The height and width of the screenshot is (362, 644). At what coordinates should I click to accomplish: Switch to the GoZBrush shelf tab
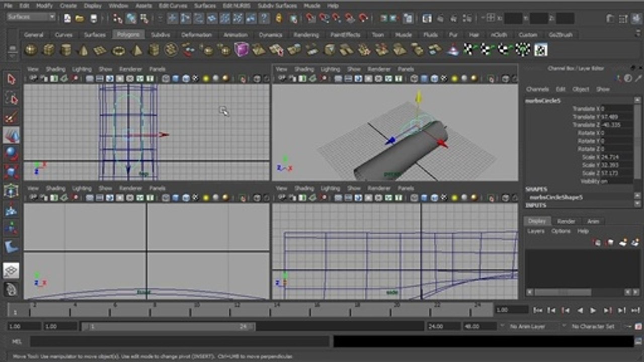[560, 35]
